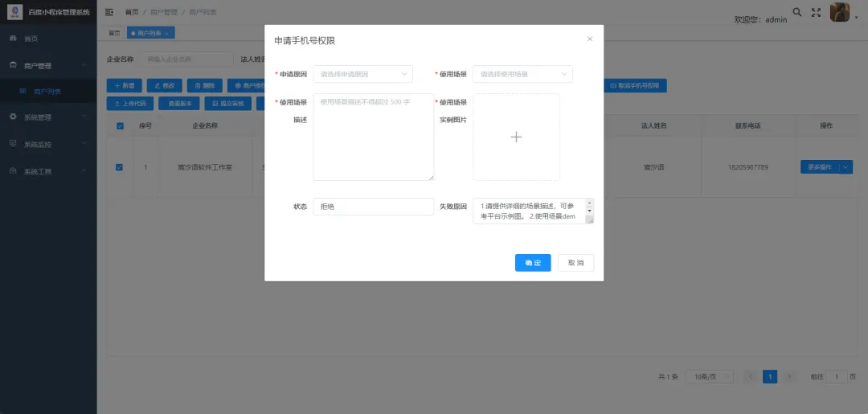The height and width of the screenshot is (414, 868).
Task: Click the 使用场景描述 text area
Action: (373, 137)
